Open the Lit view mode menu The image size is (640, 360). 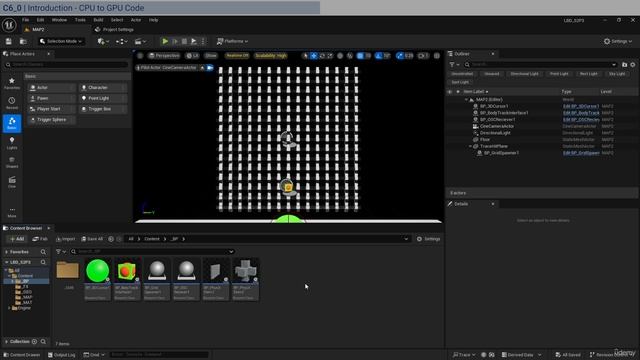(x=192, y=56)
